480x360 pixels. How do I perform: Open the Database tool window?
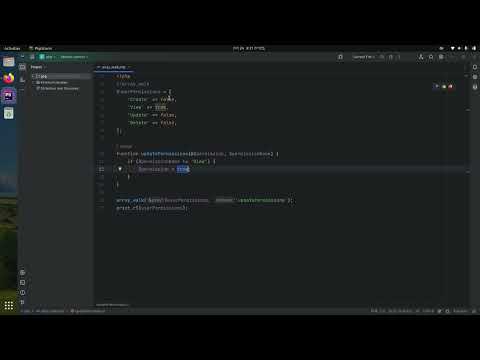[475, 77]
